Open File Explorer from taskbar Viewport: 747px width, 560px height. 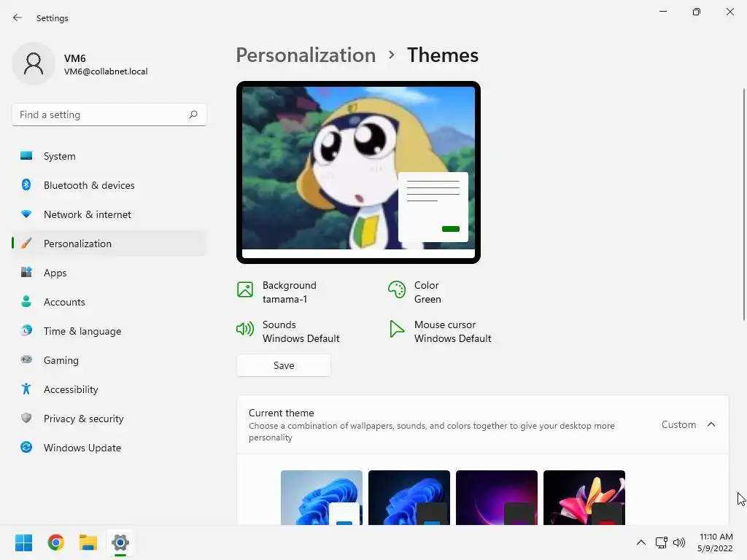coord(88,542)
